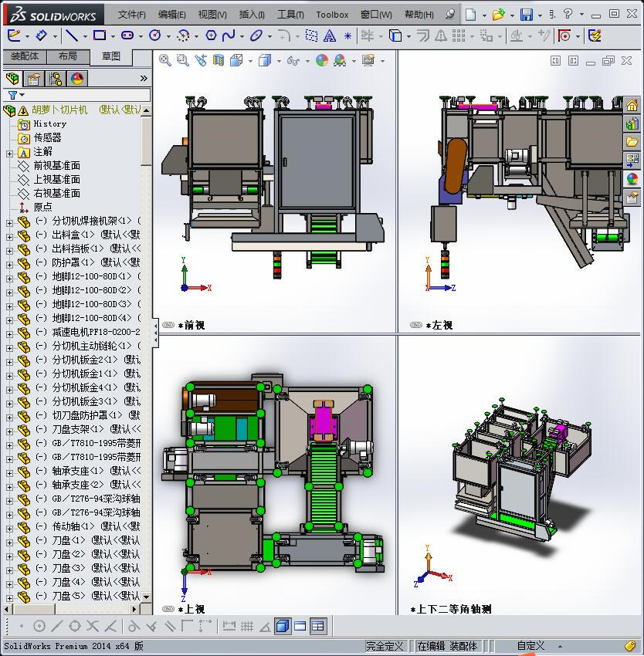The width and height of the screenshot is (644, 656).
Task: Select the Corner Rectangle sketch tool
Action: coord(100,36)
